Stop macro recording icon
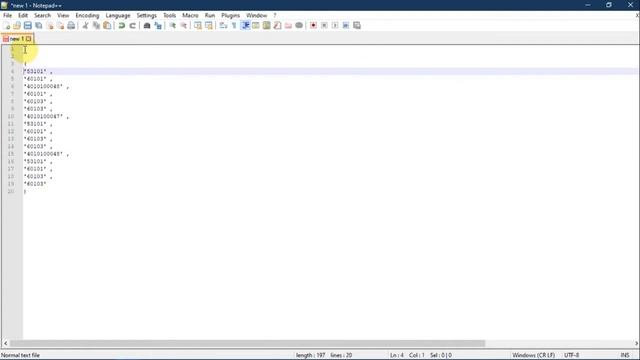Image resolution: width=640 pixels, height=360 pixels. point(324,26)
